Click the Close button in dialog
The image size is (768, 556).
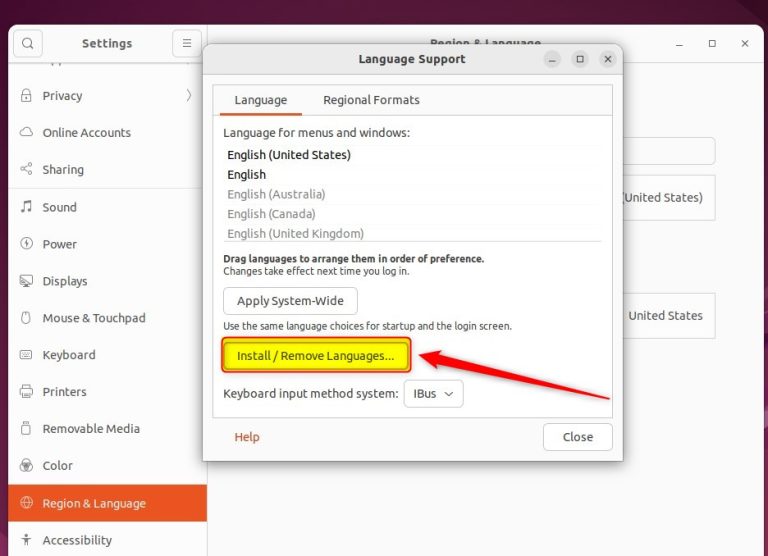point(577,436)
